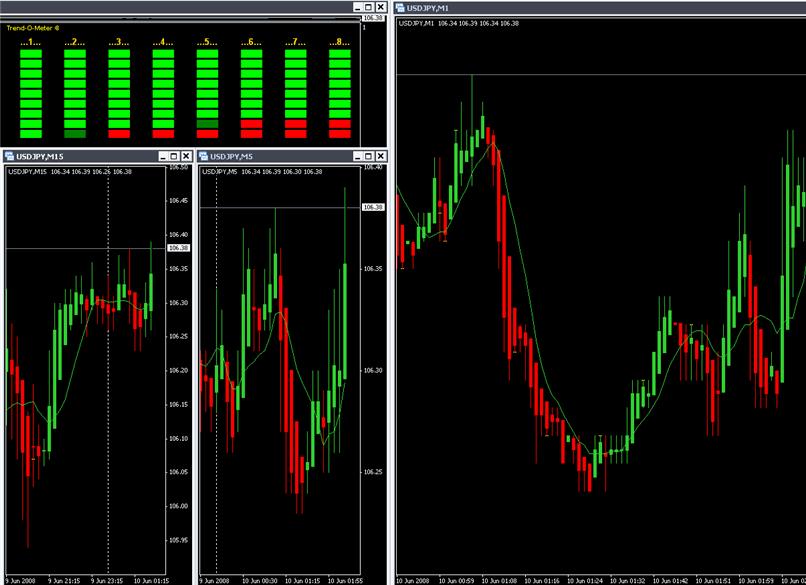The image size is (806, 585).
Task: Maximize the USDJPY,M5 chart window
Action: 367,156
